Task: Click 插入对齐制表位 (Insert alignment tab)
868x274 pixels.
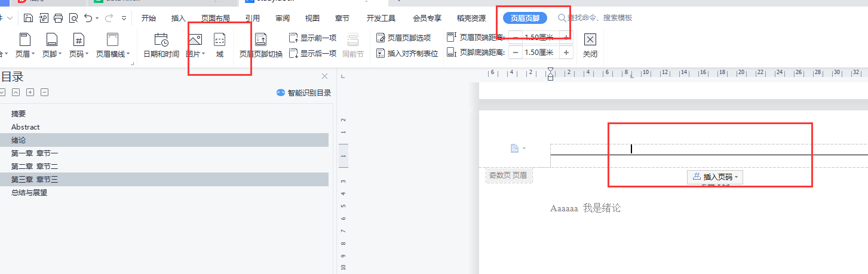Action: tap(407, 54)
